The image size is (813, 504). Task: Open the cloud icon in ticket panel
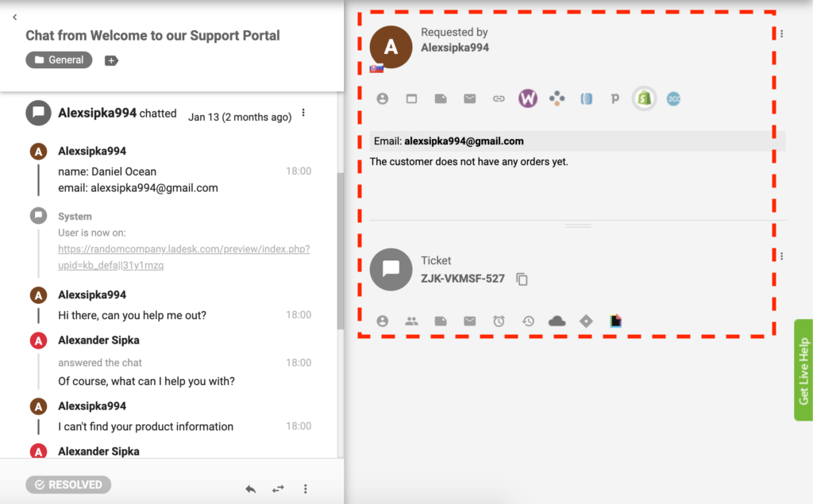[x=557, y=321]
